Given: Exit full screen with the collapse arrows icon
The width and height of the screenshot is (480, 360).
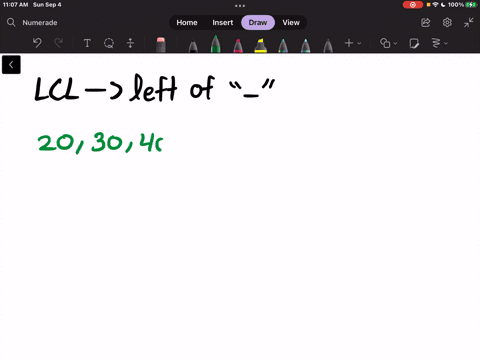Looking at the screenshot, I should tap(469, 22).
